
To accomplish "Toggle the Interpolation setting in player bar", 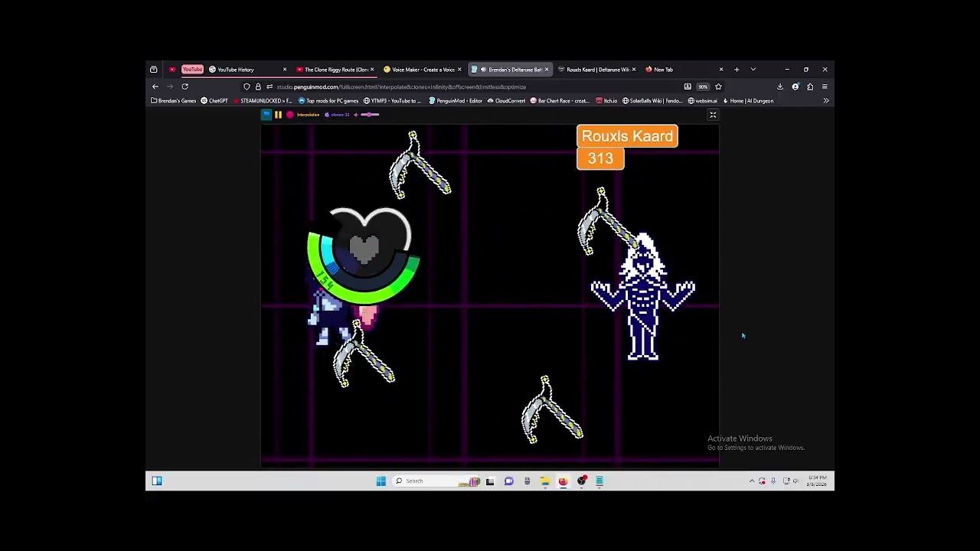I will [x=308, y=115].
